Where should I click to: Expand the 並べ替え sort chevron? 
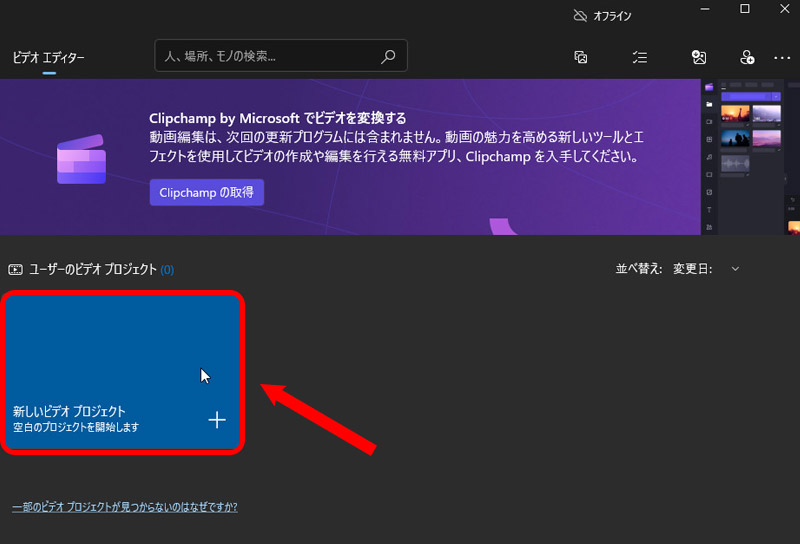click(736, 269)
